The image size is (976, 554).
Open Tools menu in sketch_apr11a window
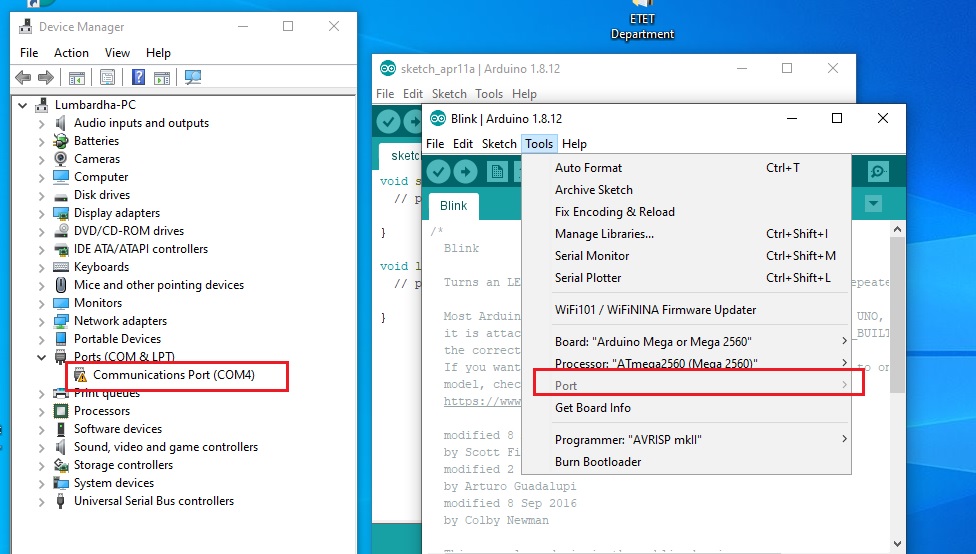[x=489, y=94]
